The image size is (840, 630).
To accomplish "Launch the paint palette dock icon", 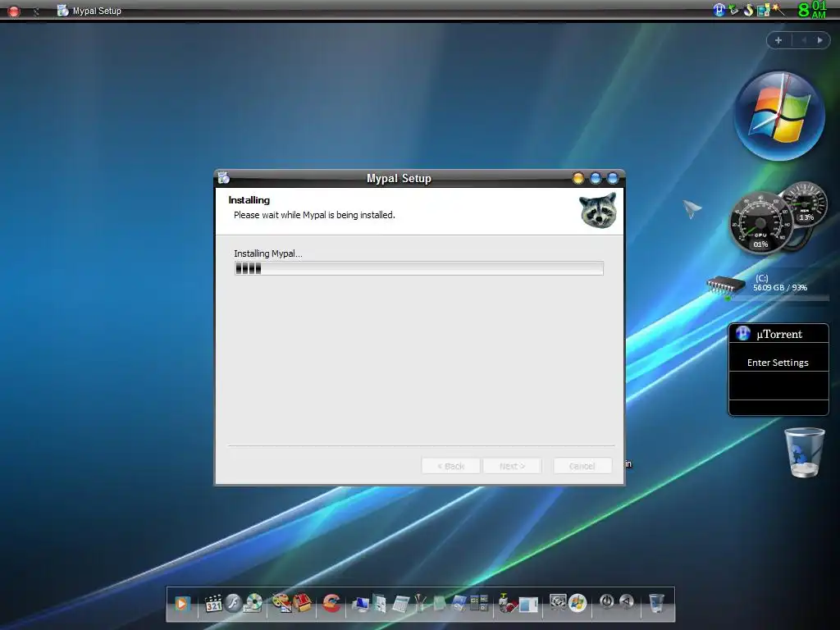I will (281, 603).
